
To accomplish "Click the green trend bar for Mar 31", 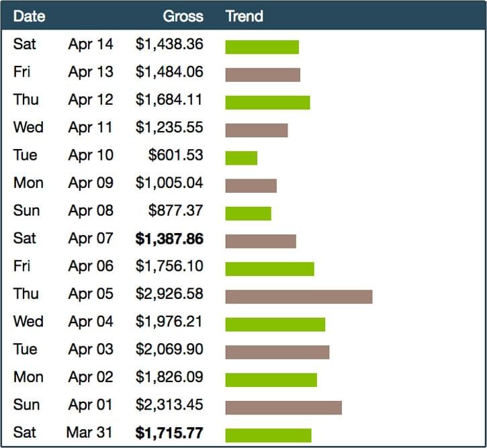I will pyautogui.click(x=268, y=435).
